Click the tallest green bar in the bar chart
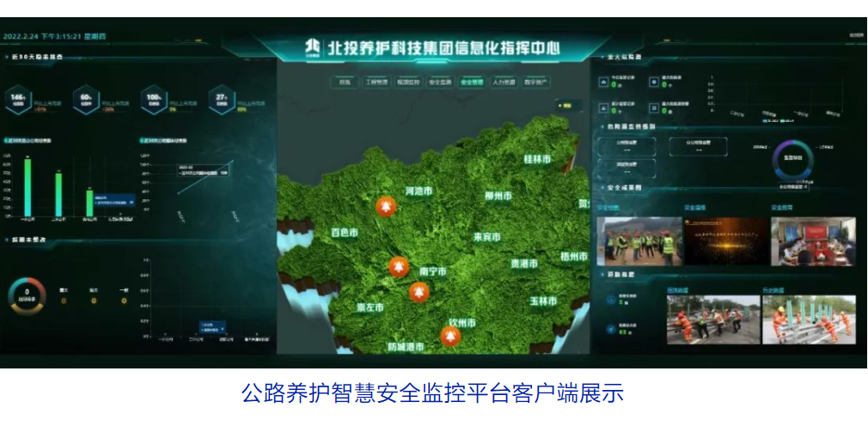 coord(28,188)
